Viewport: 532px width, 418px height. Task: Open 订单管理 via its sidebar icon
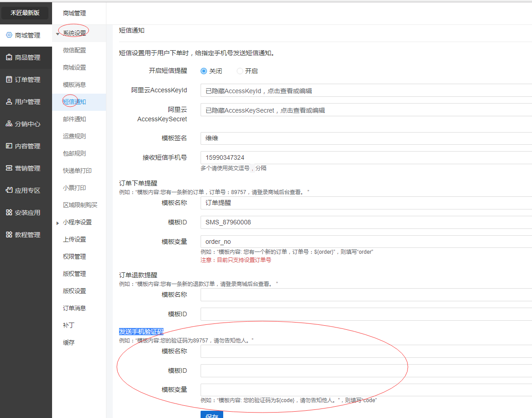point(9,80)
